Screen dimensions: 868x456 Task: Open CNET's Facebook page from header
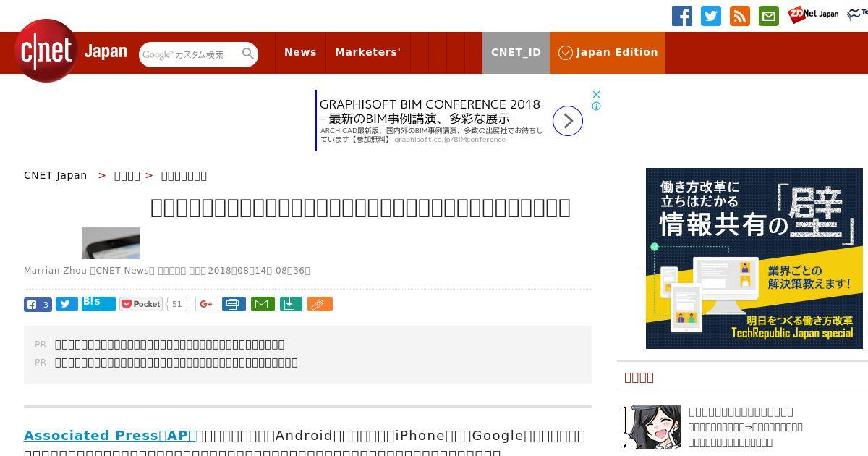[682, 16]
